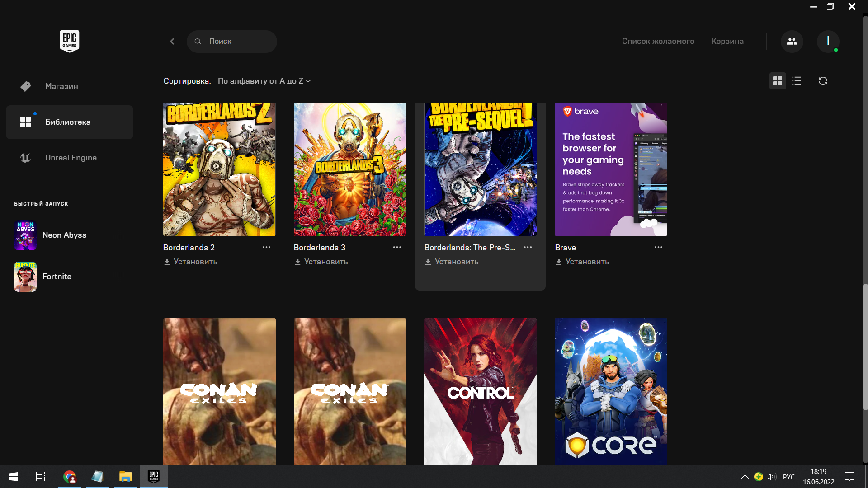
Task: Open the taskbar clock and date
Action: coord(819,477)
